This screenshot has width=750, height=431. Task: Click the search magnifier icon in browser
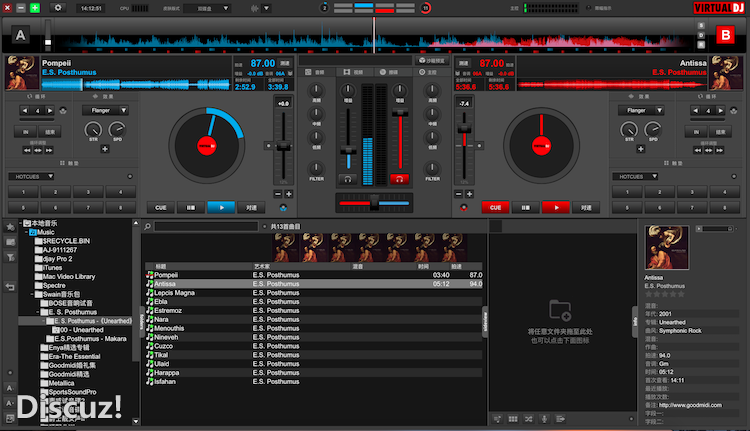[149, 227]
